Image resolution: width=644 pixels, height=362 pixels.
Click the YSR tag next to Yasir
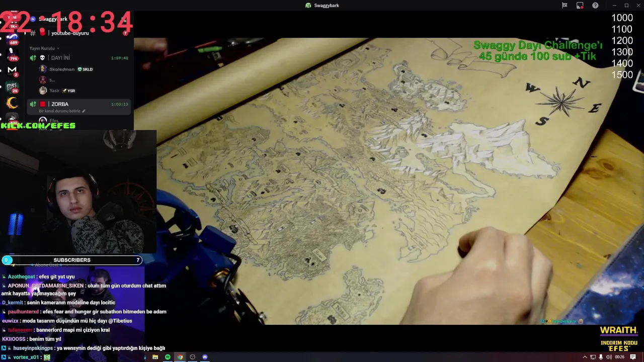click(68, 90)
